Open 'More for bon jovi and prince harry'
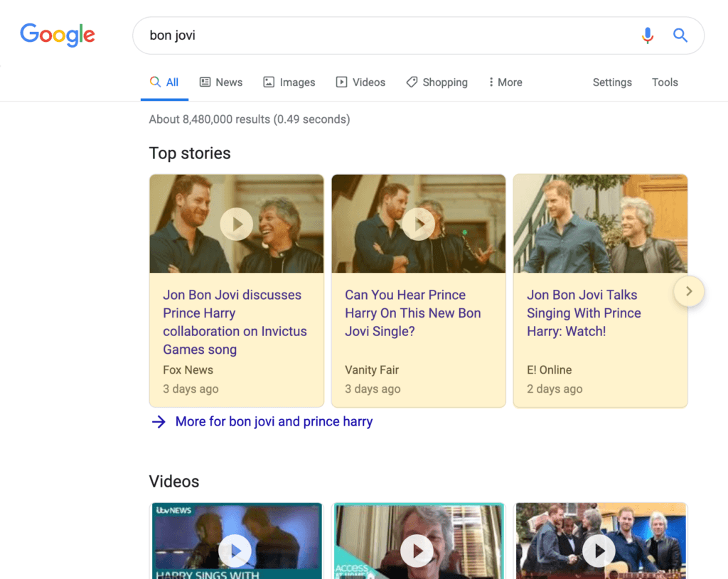Image resolution: width=728 pixels, height=579 pixels. [x=274, y=421]
